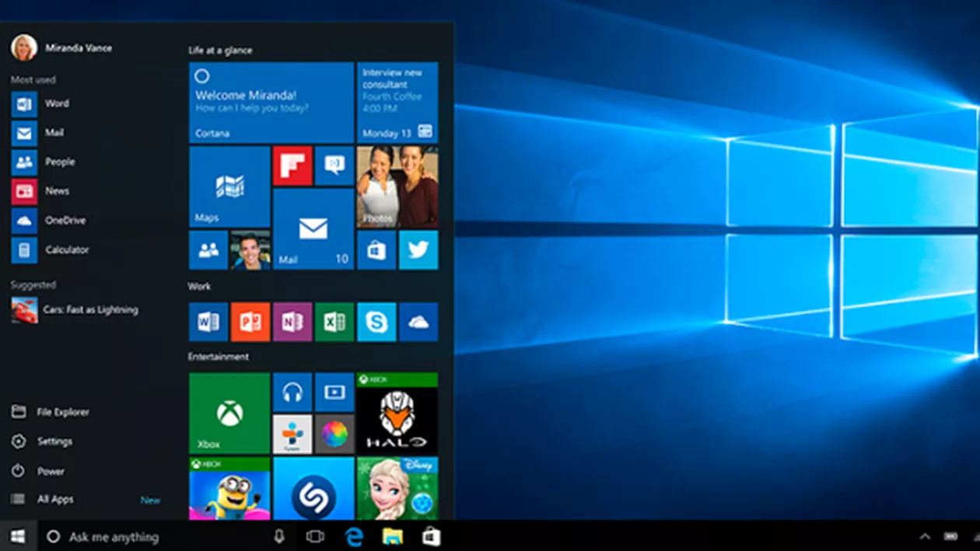The image size is (980, 551).
Task: Open the green Xbox tile
Action: tap(229, 413)
